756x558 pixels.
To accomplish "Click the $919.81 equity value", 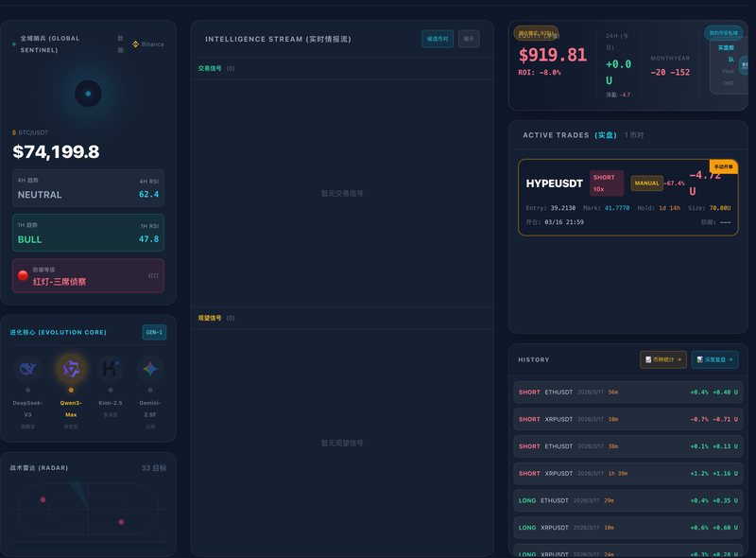I will coord(553,55).
